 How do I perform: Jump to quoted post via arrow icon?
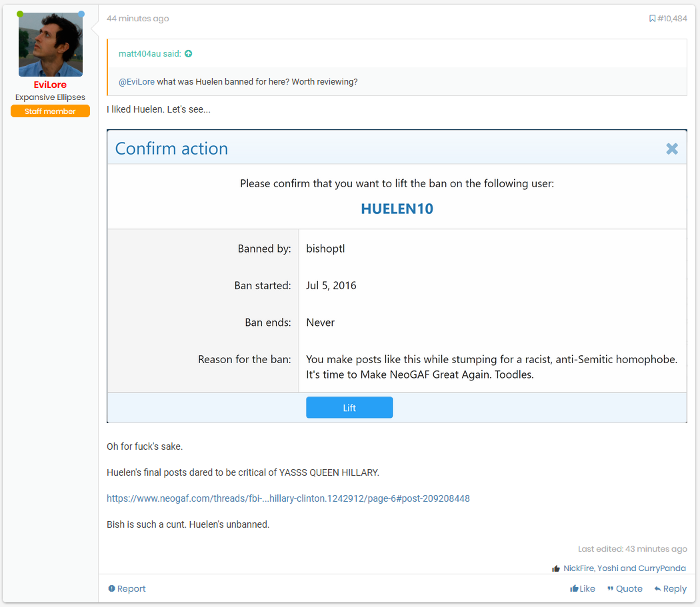tap(189, 53)
